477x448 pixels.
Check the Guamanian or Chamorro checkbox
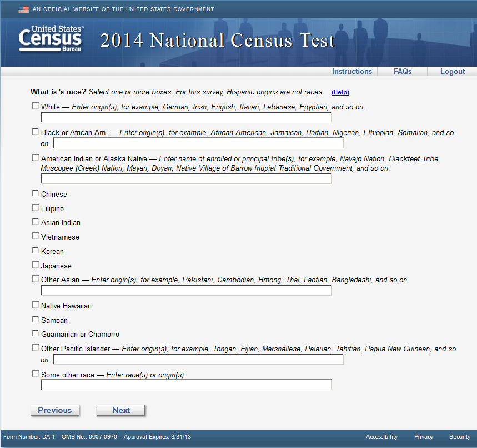pos(36,333)
